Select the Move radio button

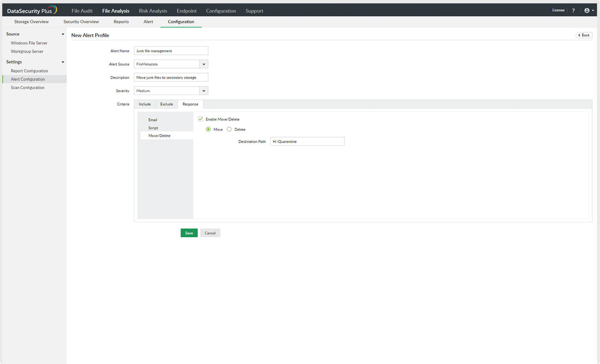click(x=208, y=129)
